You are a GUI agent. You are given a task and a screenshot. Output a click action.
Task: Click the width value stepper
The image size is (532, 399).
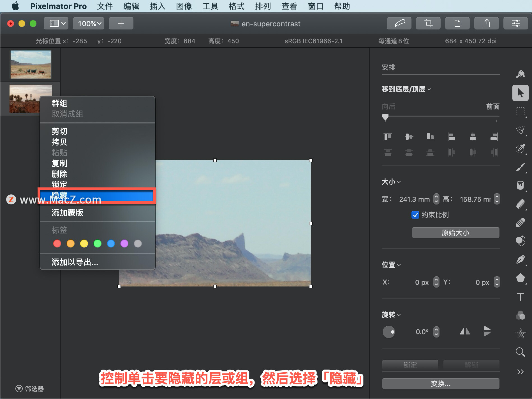[x=436, y=199]
